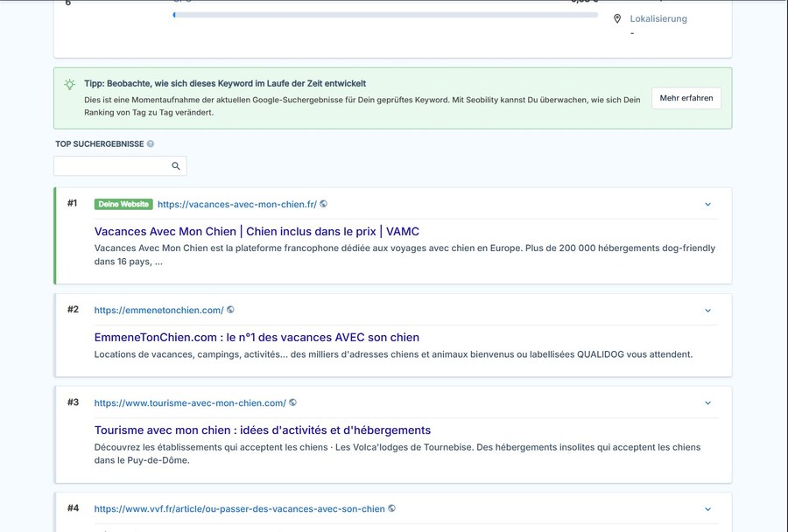Screen dimensions: 788x532
Task: Click the globe icon beside tourisme-avec-mon-chien.com URL
Action: (293, 402)
